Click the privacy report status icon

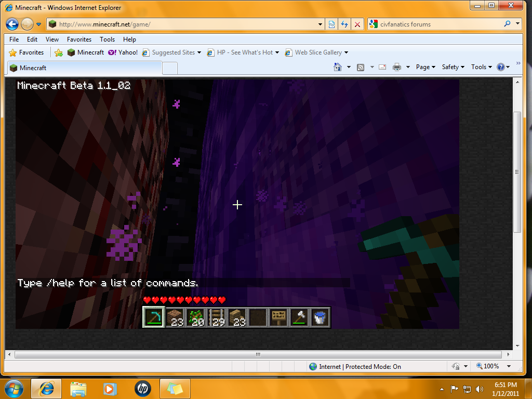click(456, 366)
